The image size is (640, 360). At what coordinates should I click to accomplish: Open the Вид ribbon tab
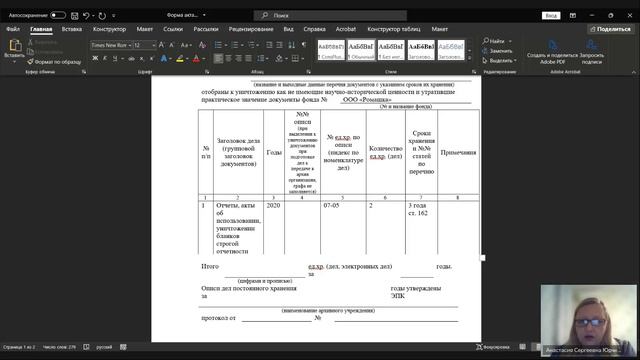pos(289,29)
